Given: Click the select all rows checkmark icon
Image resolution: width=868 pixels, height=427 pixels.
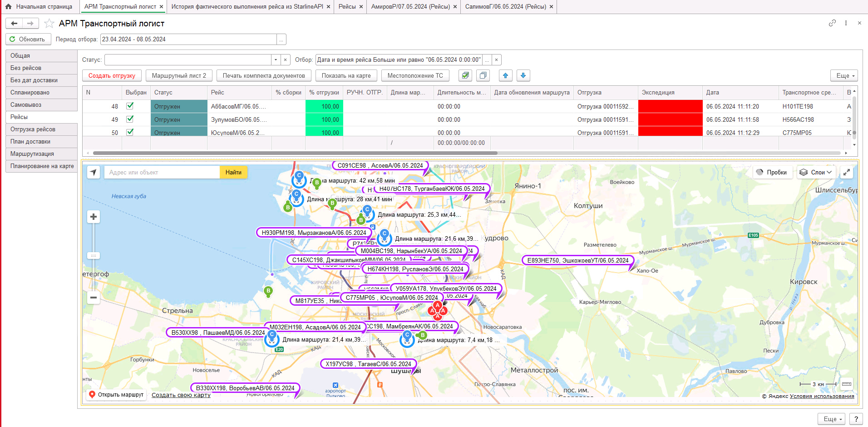Looking at the screenshot, I should [465, 75].
